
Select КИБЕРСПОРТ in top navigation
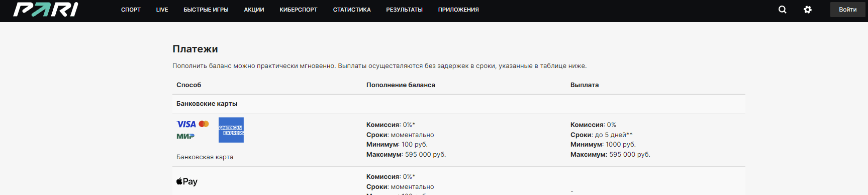[x=299, y=10]
